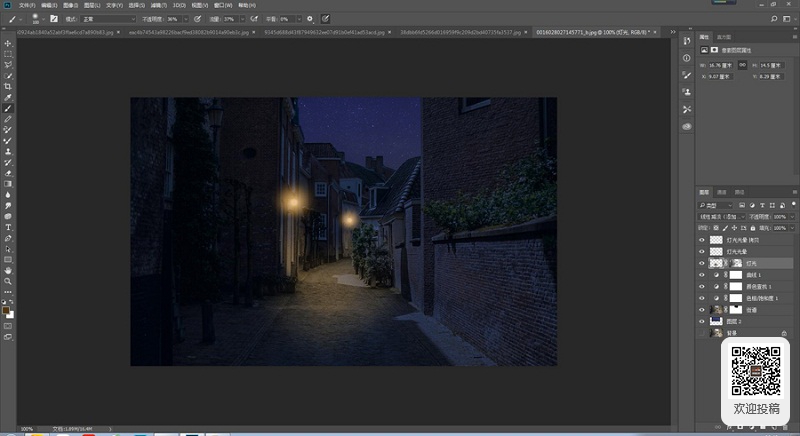Click the brush opacity 36% field
800x436 pixels.
[x=173, y=19]
